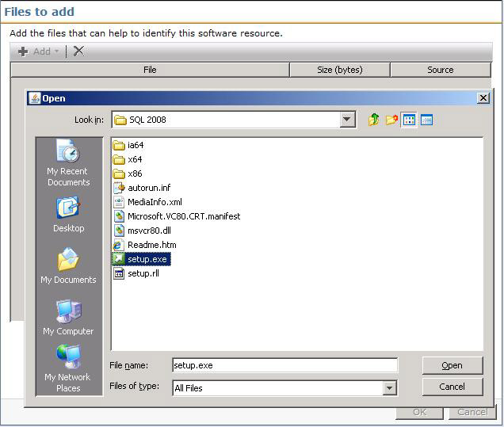
Task: Go to Desktop shortcut in sidebar
Action: [68, 215]
